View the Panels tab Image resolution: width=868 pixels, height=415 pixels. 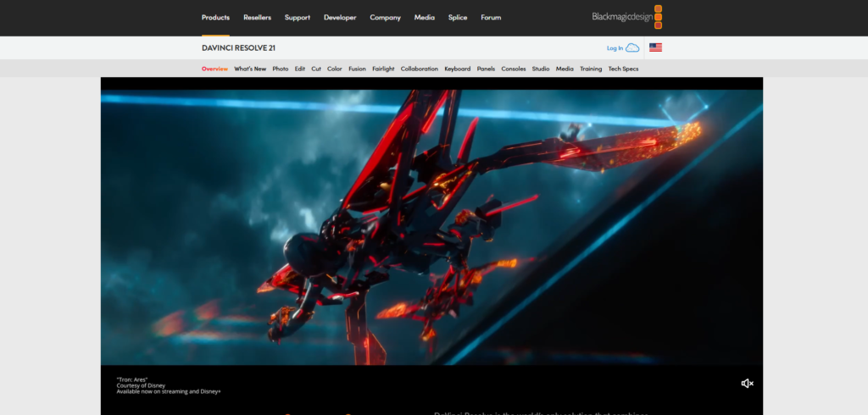(x=486, y=69)
